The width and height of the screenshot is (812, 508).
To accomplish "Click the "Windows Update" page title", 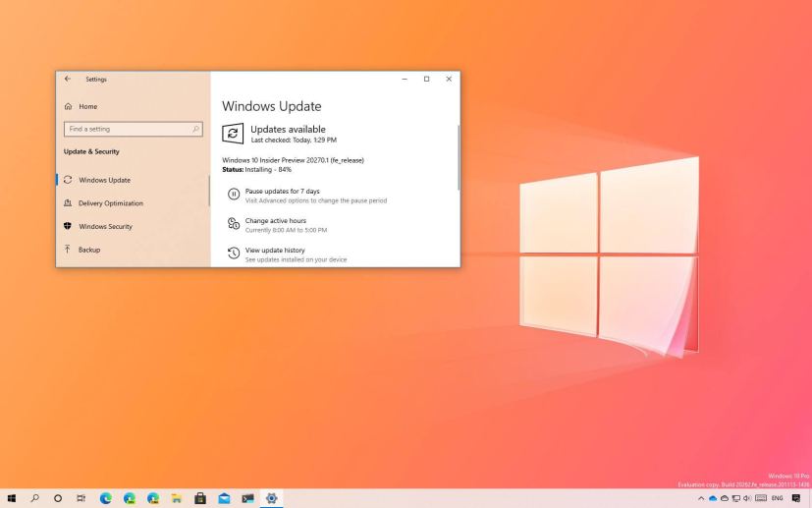I will [272, 106].
